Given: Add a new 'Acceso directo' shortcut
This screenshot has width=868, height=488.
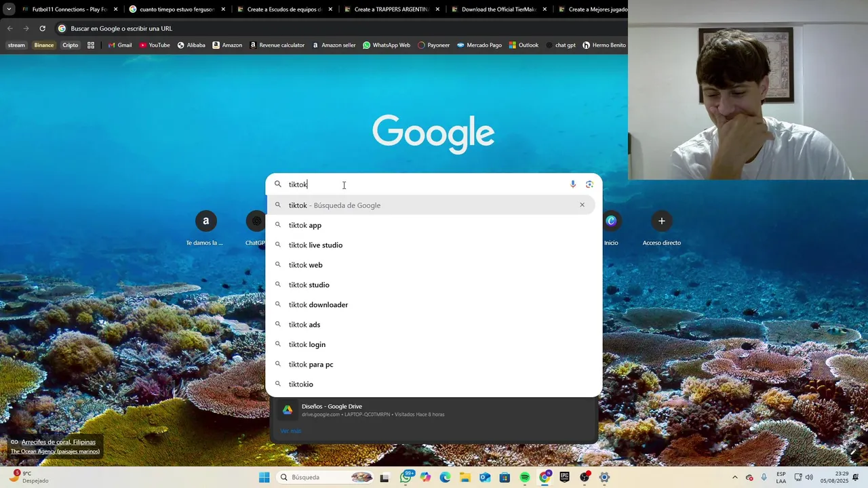Looking at the screenshot, I should click(x=662, y=228).
